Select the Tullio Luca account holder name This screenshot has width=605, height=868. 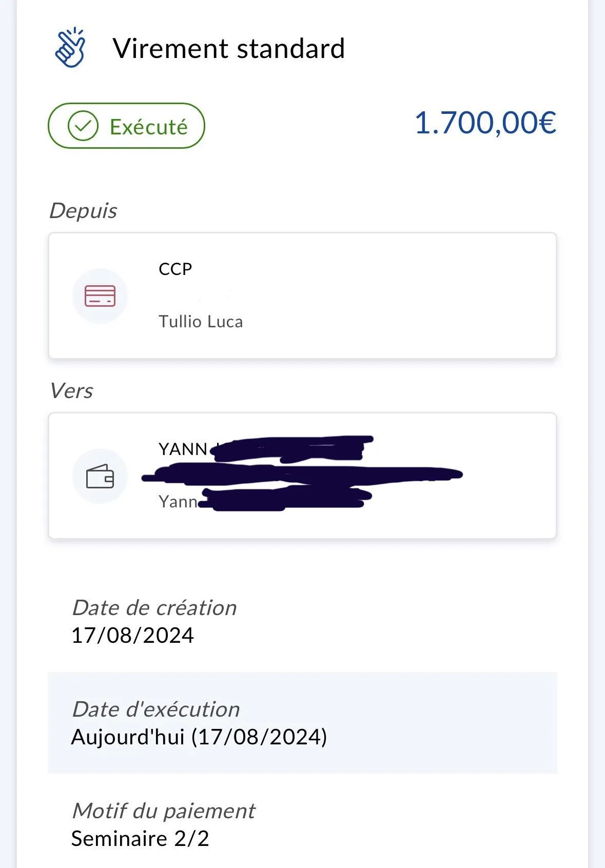point(201,322)
